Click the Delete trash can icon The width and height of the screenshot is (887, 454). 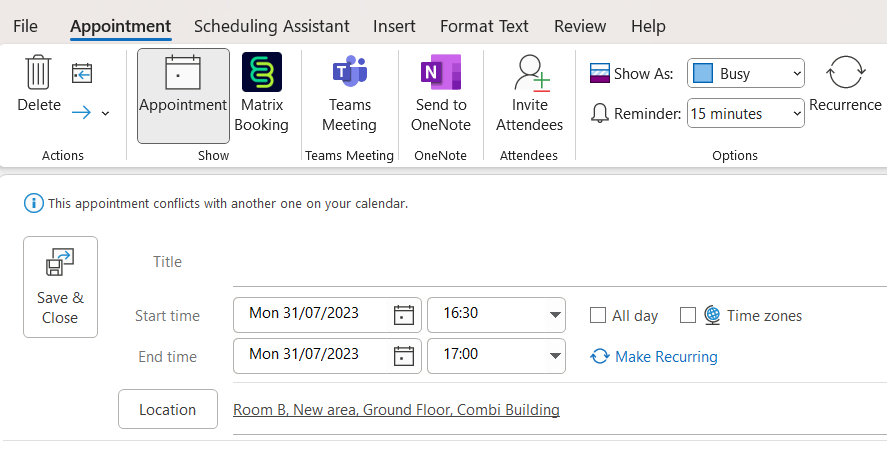point(38,74)
